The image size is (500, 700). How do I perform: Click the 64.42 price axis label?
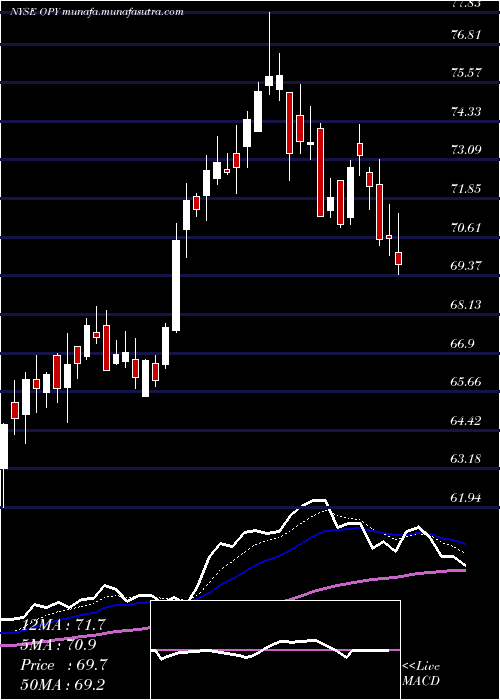[x=467, y=421]
